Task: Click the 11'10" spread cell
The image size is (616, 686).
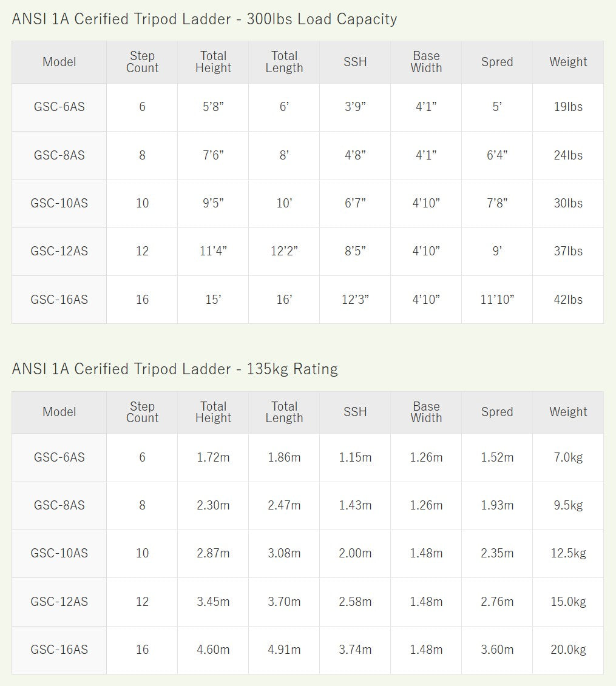Action: (x=497, y=300)
